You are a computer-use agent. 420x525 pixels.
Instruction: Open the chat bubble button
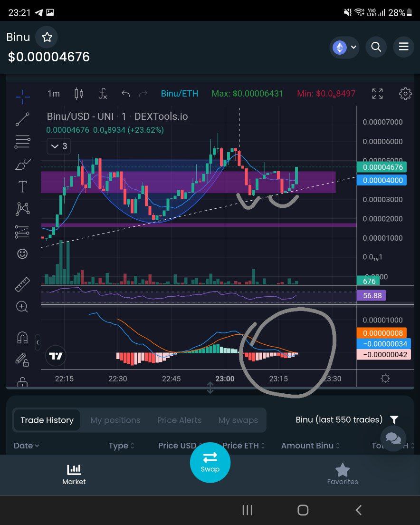[393, 438]
